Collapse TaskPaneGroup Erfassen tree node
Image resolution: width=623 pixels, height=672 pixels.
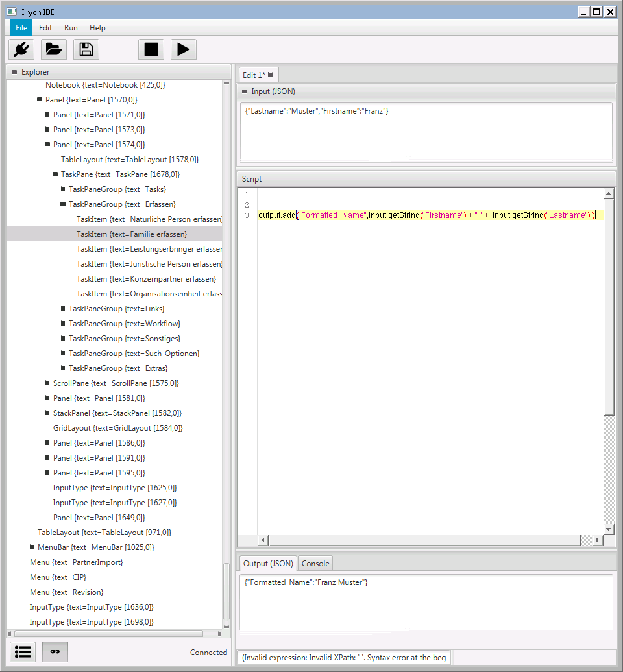click(63, 204)
